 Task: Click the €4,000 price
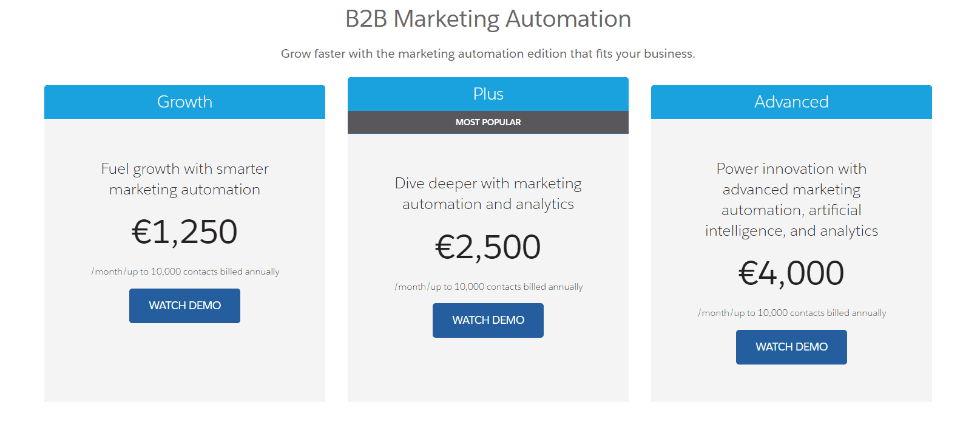(791, 273)
